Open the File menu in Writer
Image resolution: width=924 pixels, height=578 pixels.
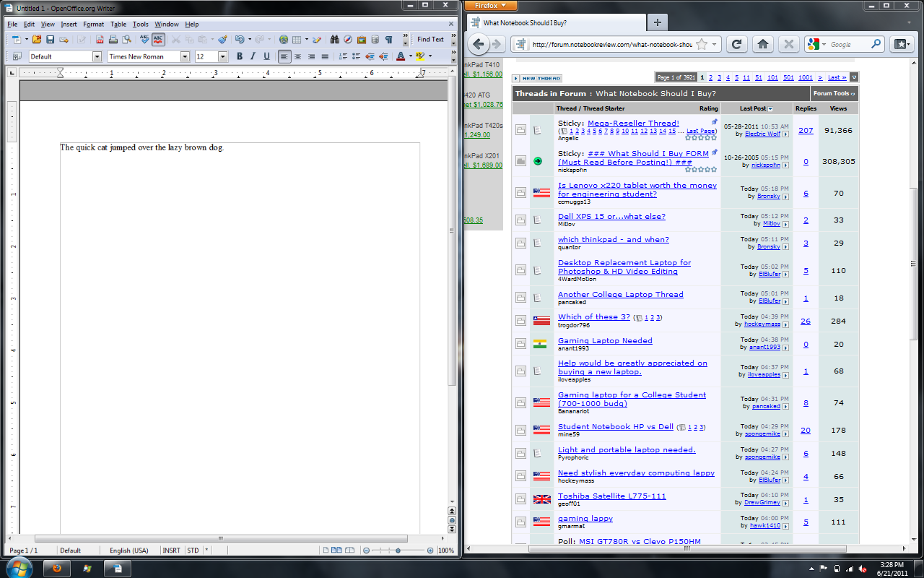point(12,25)
